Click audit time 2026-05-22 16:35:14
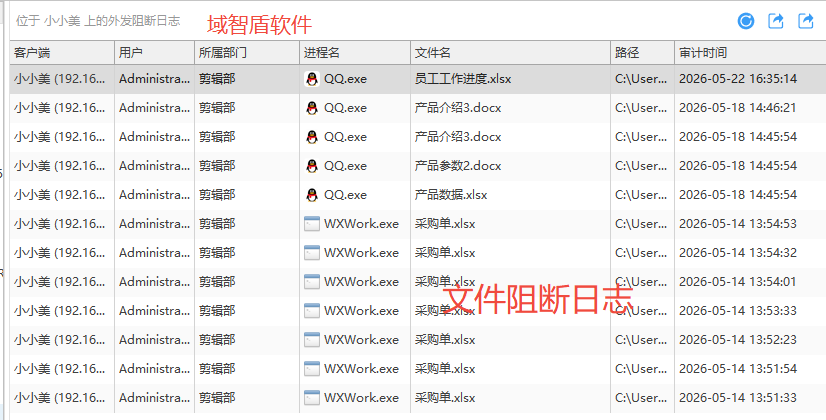 738,79
